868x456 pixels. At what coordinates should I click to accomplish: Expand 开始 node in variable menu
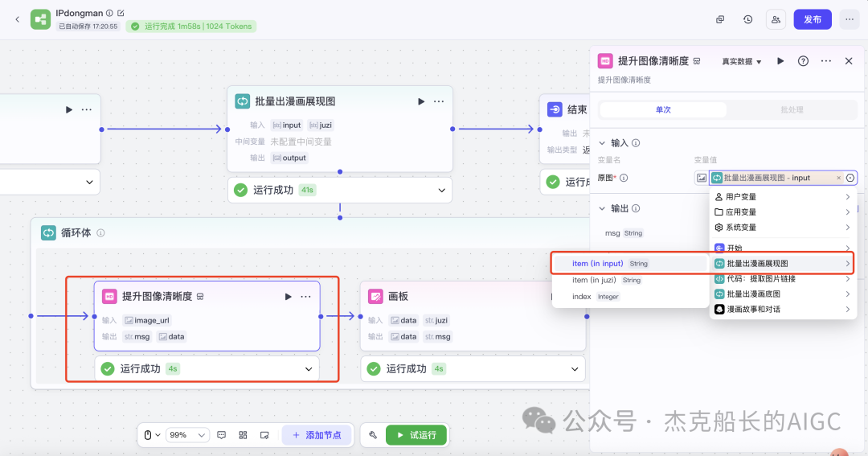tap(782, 248)
